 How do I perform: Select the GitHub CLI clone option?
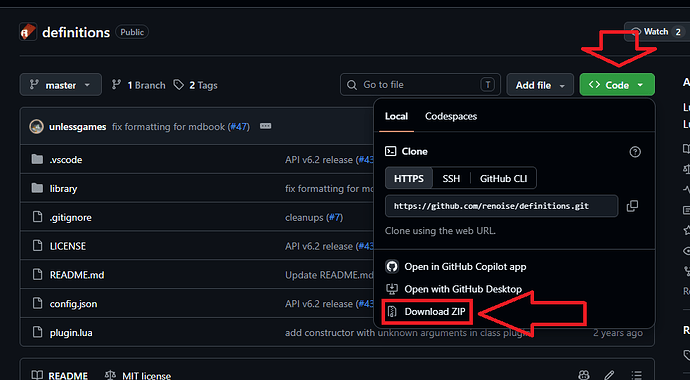(503, 179)
